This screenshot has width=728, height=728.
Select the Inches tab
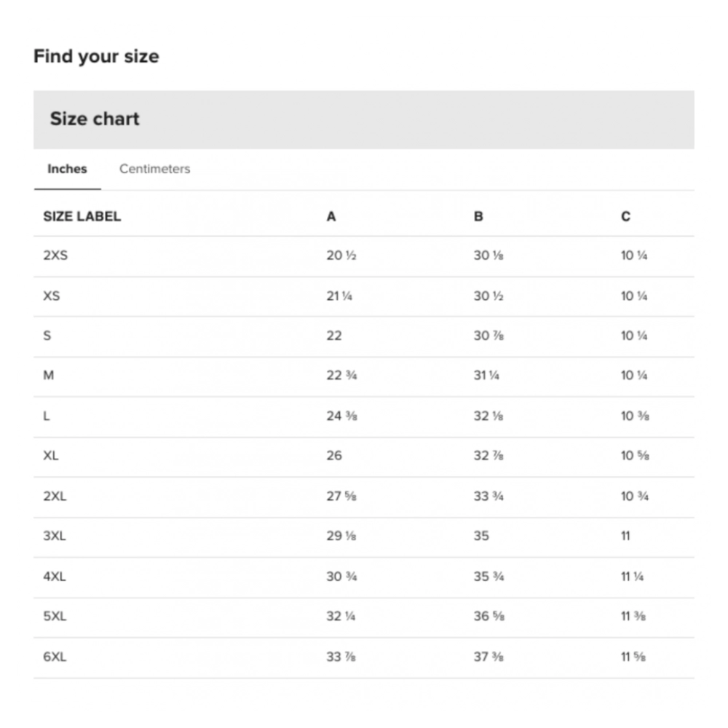(x=67, y=169)
